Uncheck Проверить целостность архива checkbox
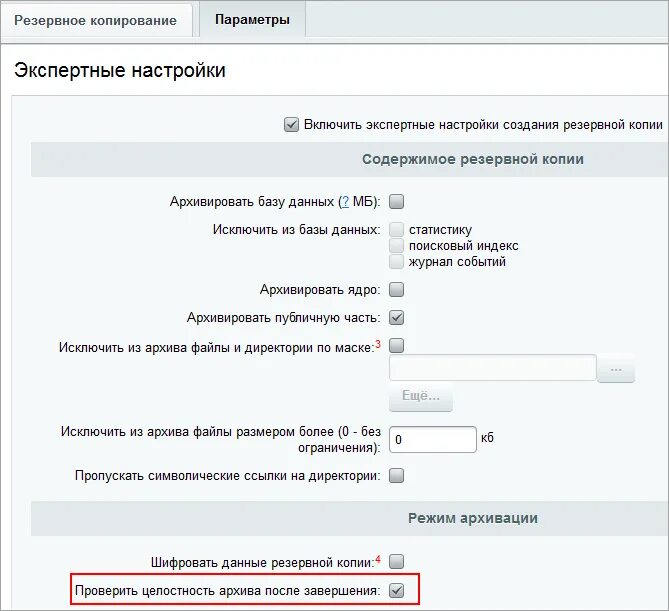 396,591
